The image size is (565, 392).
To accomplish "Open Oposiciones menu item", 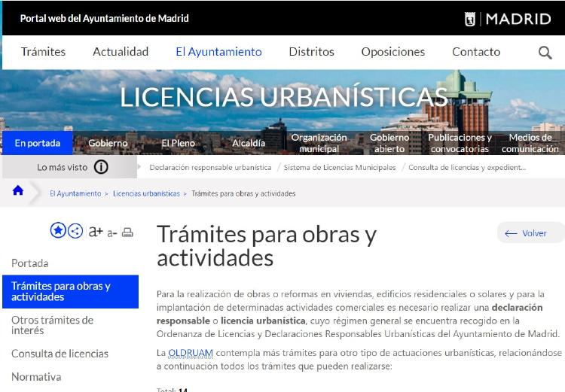I will [393, 52].
